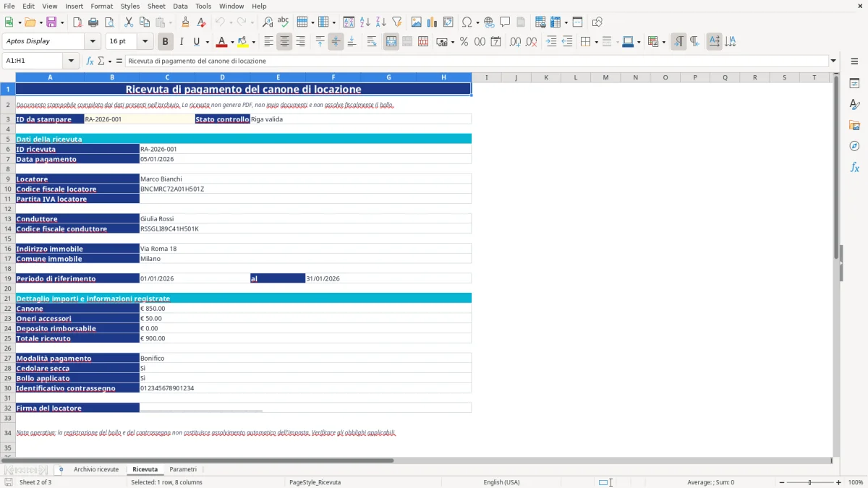
Task: Click the Print icon
Action: pyautogui.click(x=93, y=22)
